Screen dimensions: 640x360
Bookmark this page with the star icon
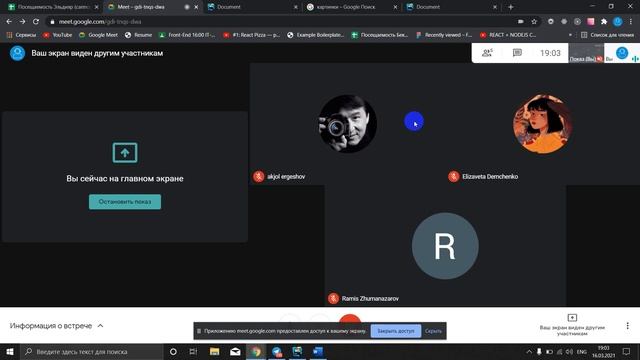(534, 21)
